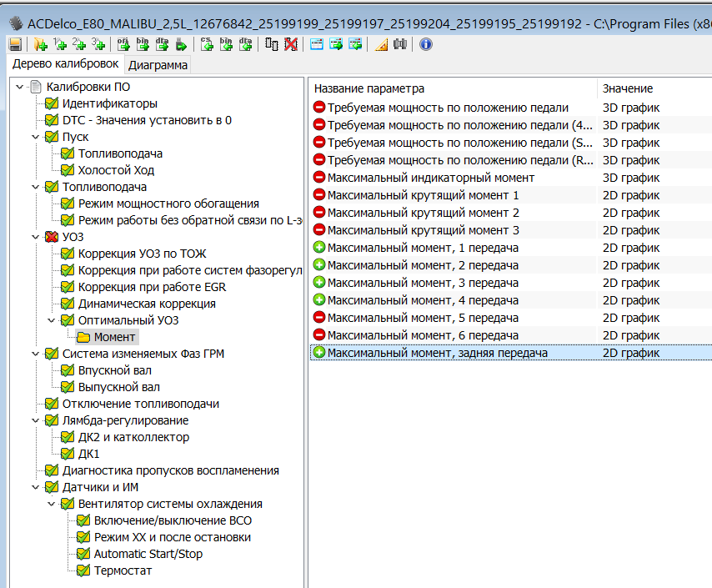Click the 'cs' checksum toolbar icon
712x588 pixels.
click(x=207, y=44)
